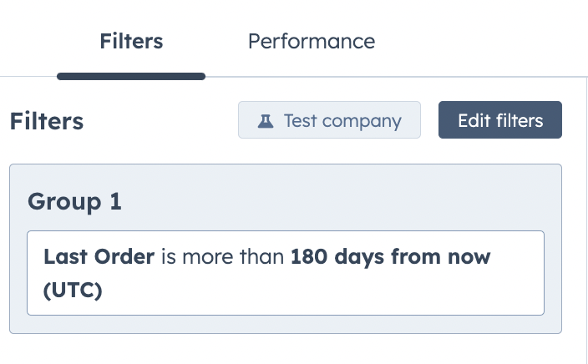Viewport: 588px width, 364px height.
Task: Click the Filters section heading
Action: pyautogui.click(x=47, y=121)
